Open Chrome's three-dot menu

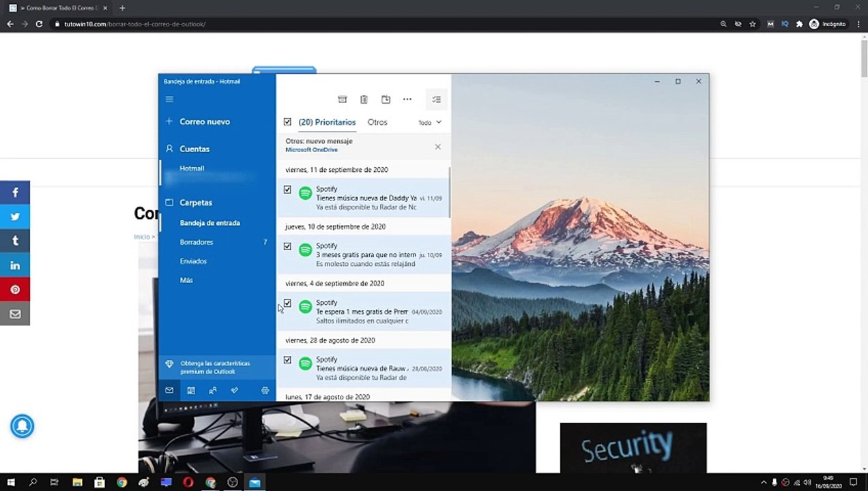tap(858, 24)
